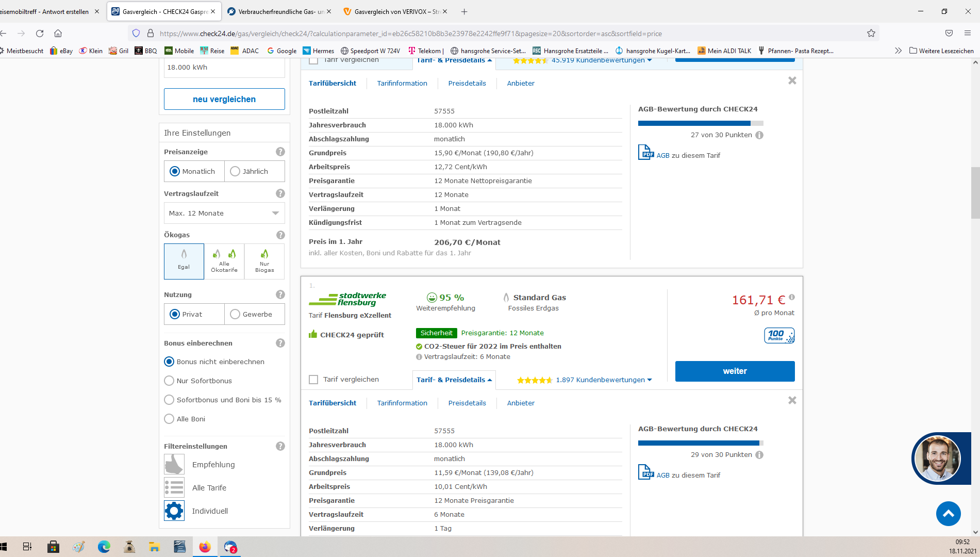Jump to top with the blue arrow button

pos(949,514)
